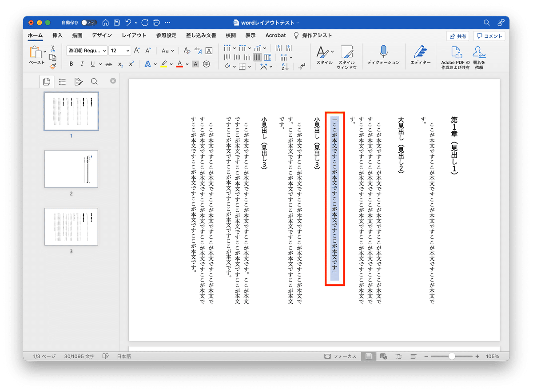
Task: Toggle the Focus (フォーカス) mode in status bar
Action: (x=340, y=356)
